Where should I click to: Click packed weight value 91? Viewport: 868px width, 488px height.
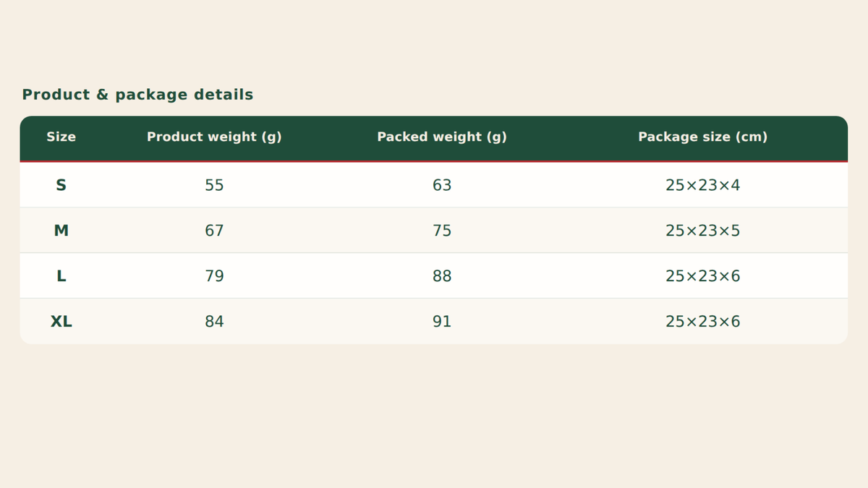(x=442, y=322)
